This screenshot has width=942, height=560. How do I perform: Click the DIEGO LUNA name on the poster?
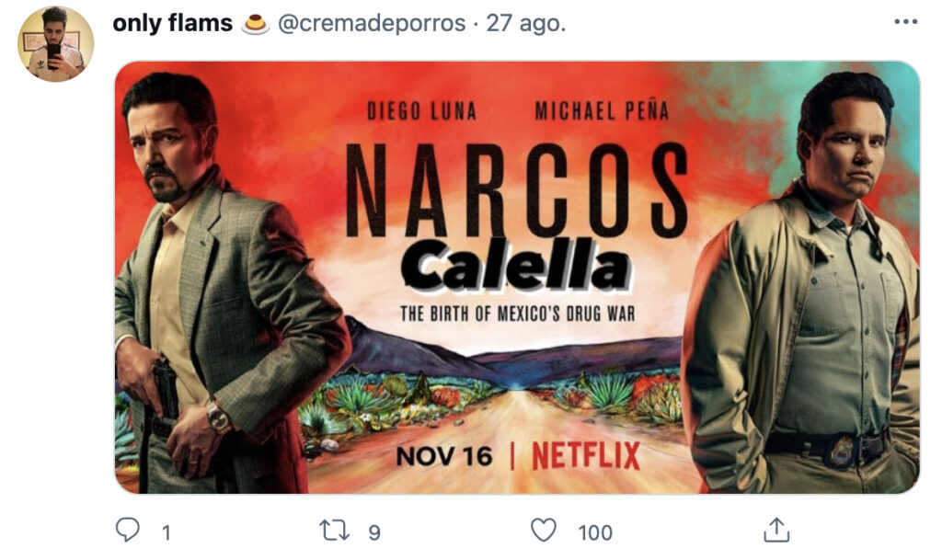[x=421, y=111]
